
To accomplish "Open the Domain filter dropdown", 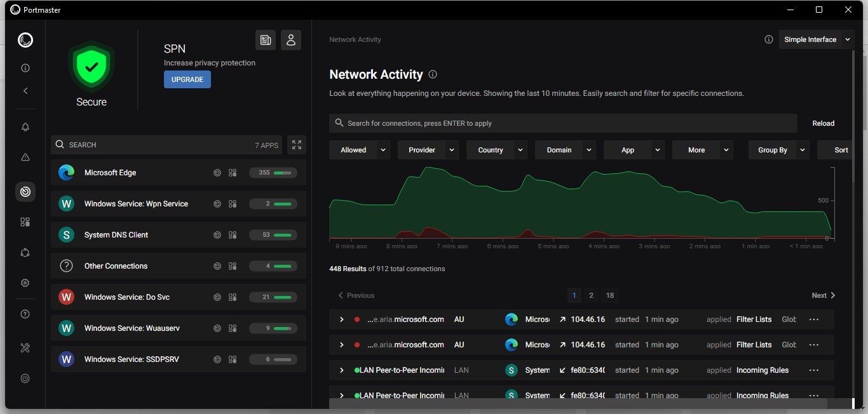I will (x=566, y=150).
